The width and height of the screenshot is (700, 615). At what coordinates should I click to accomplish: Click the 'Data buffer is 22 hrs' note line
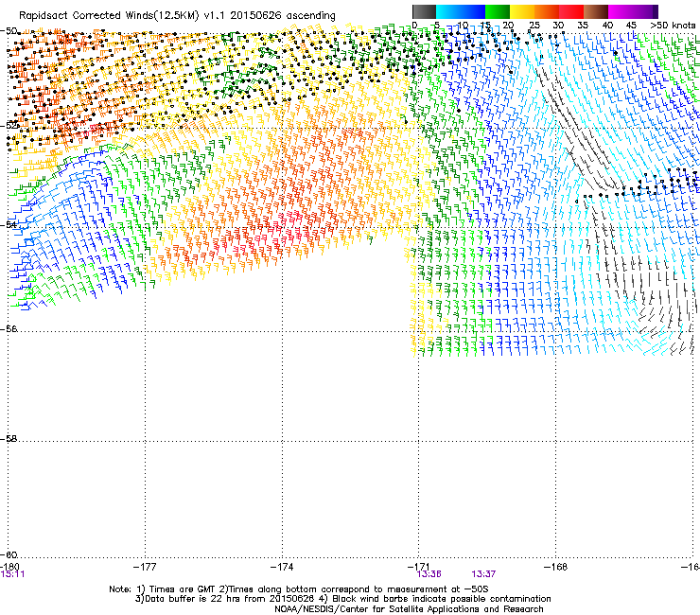342,599
